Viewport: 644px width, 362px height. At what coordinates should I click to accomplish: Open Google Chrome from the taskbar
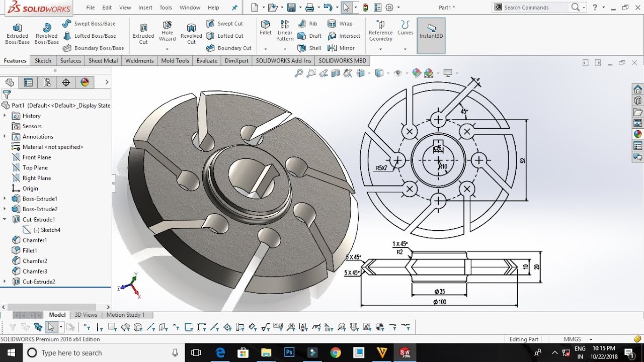(336, 353)
